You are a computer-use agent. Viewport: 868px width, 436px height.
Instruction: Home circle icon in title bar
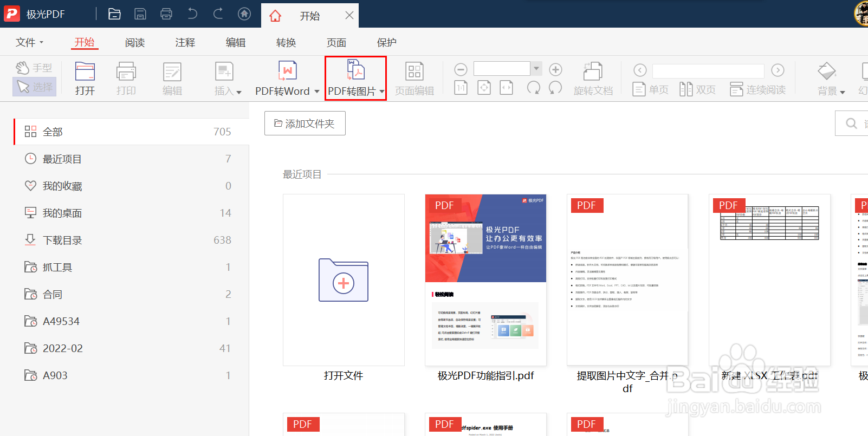pos(244,14)
